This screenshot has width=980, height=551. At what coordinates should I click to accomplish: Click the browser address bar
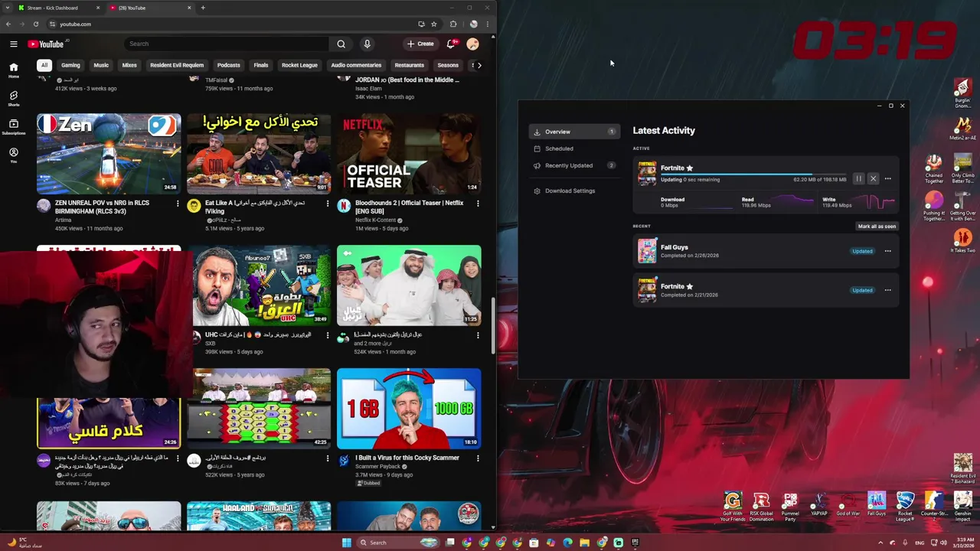point(230,24)
